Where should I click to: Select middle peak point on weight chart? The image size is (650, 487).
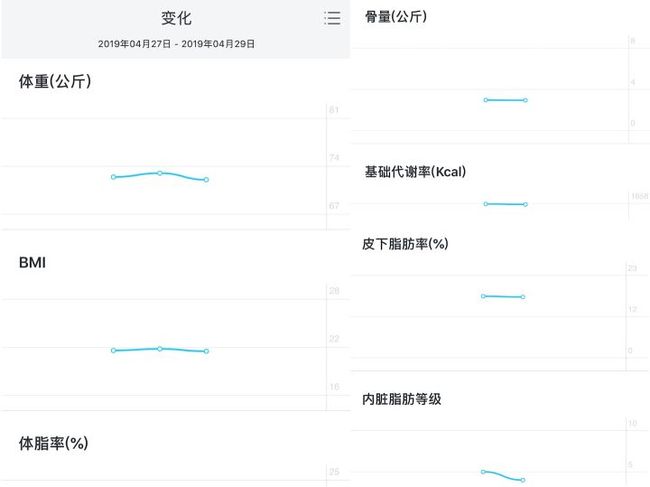pos(160,173)
